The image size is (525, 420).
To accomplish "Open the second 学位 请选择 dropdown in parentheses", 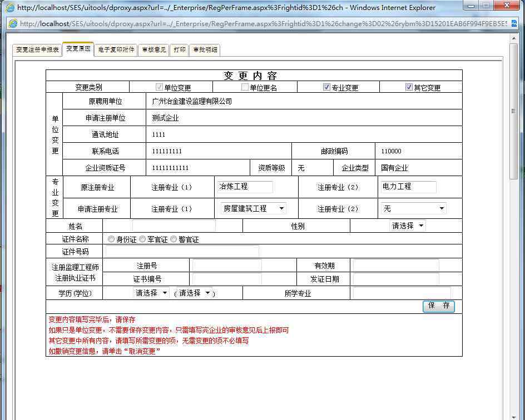I will click(195, 293).
